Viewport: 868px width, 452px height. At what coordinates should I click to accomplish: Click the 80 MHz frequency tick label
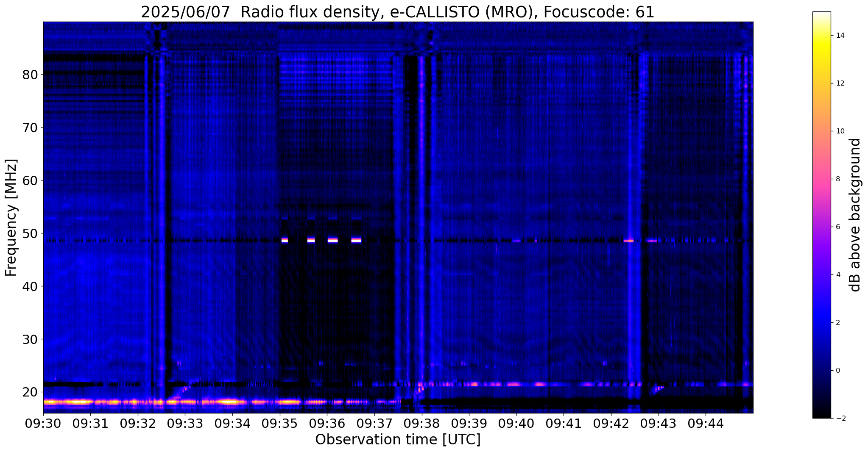tap(30, 75)
